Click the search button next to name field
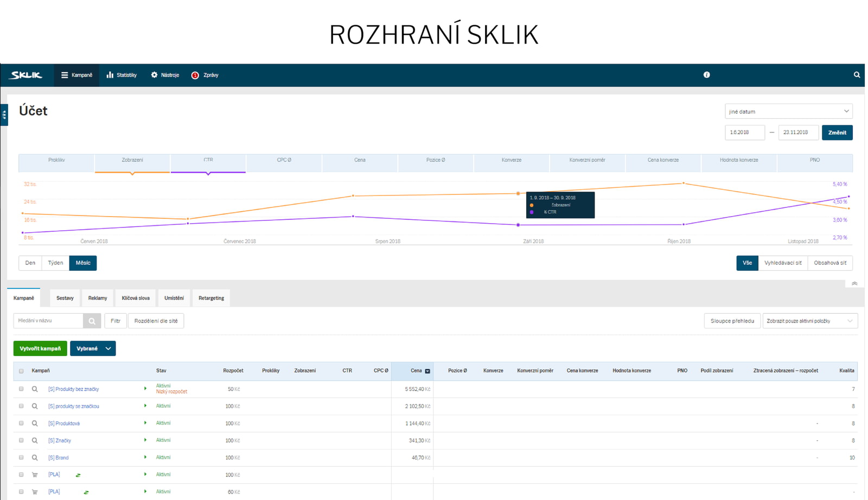Viewport: 868px width, 500px height. [92, 321]
